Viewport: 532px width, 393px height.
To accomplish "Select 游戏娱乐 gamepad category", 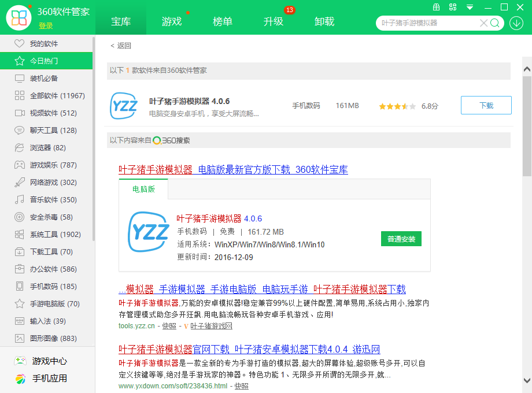I will (x=53, y=165).
